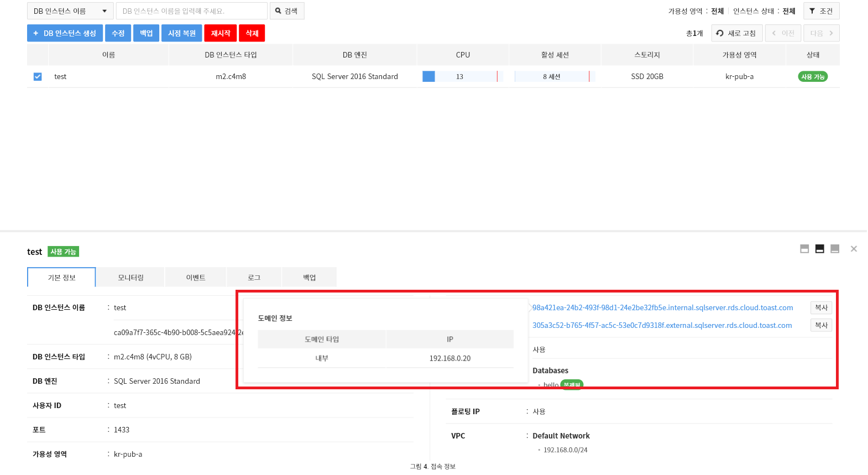Switch to the 기본 정보 tab
The height and width of the screenshot is (475, 868).
click(61, 278)
